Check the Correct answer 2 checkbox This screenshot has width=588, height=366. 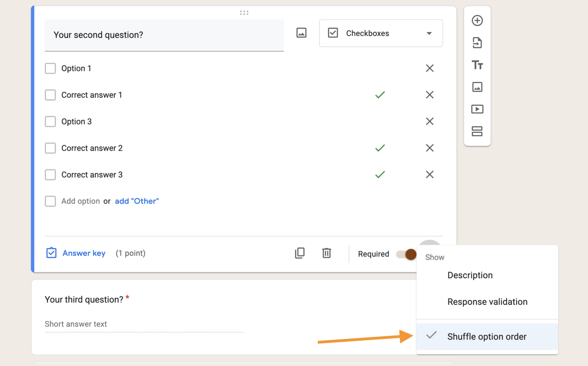click(x=50, y=148)
